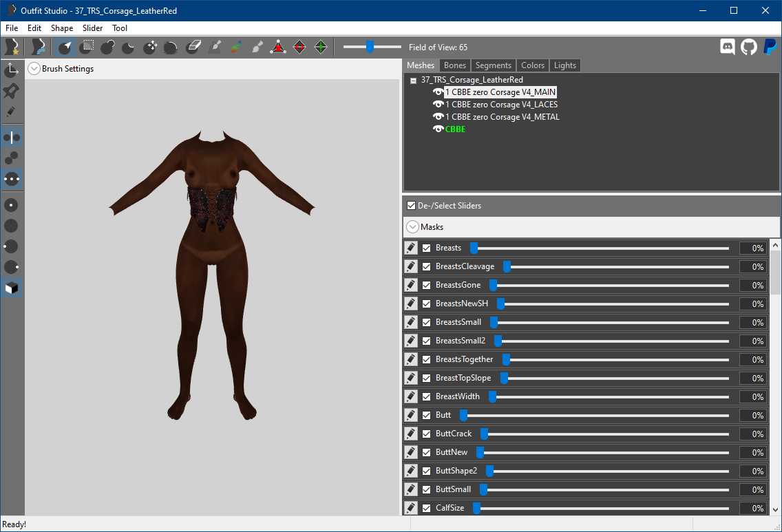Screen dimensions: 782x532
Task: Select the Flip Edge tool with red arrows
Action: (x=299, y=47)
